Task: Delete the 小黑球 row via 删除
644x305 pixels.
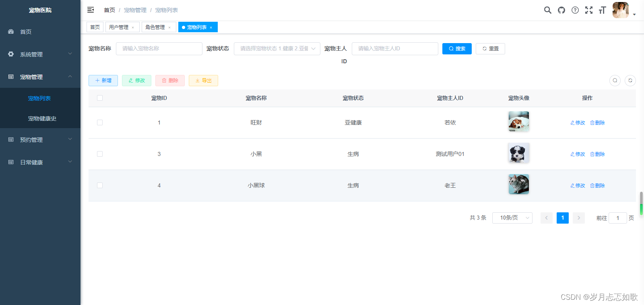Action: (x=597, y=186)
